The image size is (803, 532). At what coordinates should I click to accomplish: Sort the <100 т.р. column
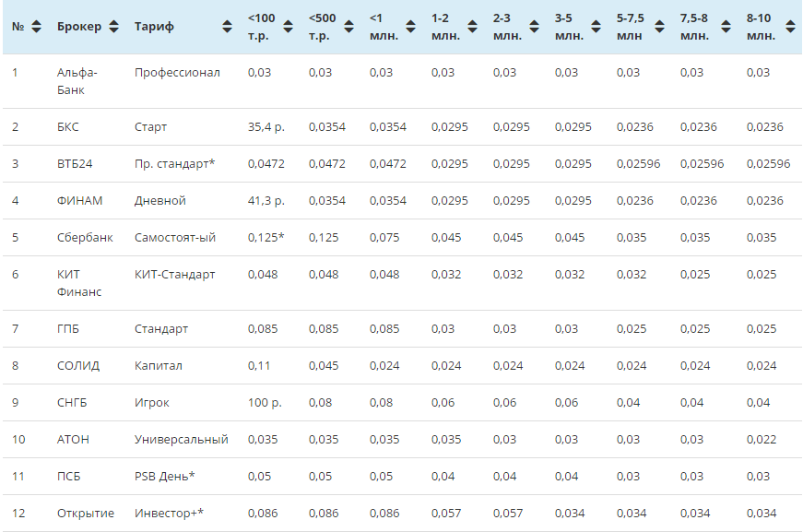(x=289, y=27)
